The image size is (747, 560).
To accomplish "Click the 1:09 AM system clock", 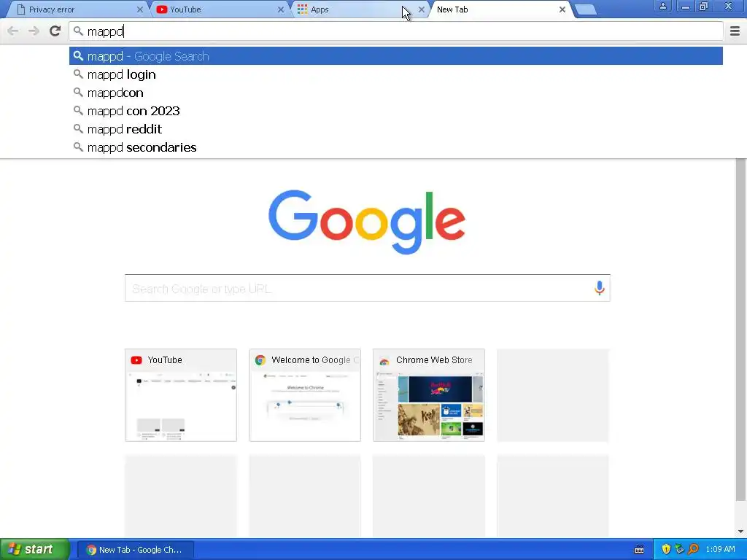I will click(x=720, y=550).
